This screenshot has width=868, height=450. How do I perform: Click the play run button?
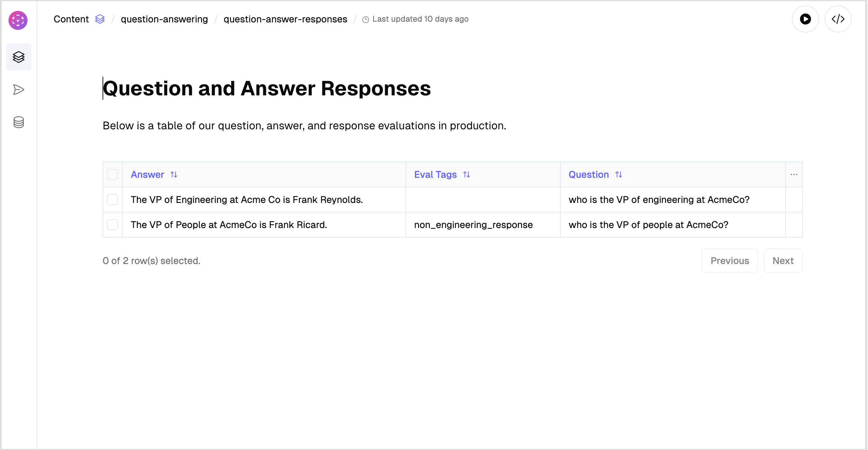point(805,19)
